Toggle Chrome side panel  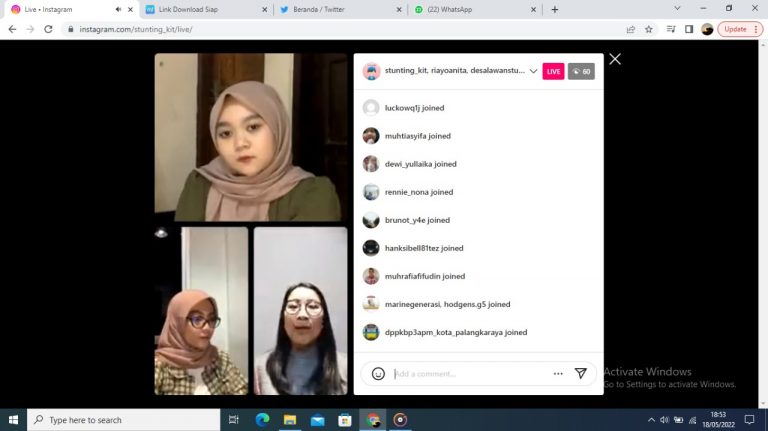[x=689, y=29]
